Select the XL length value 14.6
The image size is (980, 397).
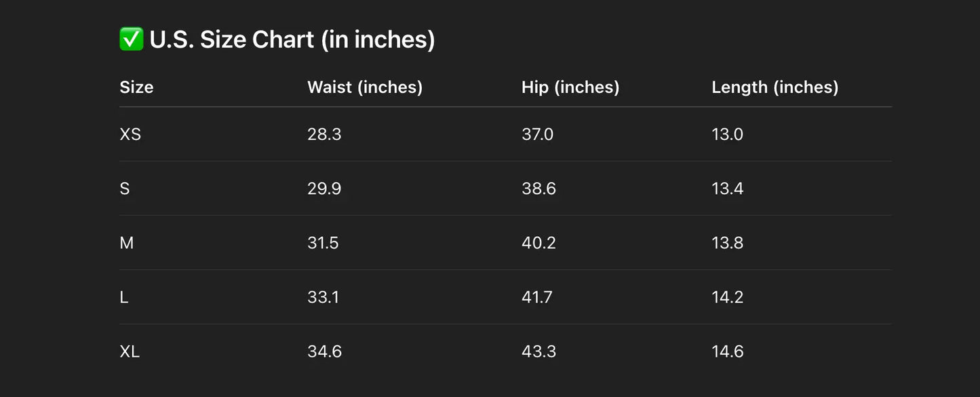click(x=728, y=352)
